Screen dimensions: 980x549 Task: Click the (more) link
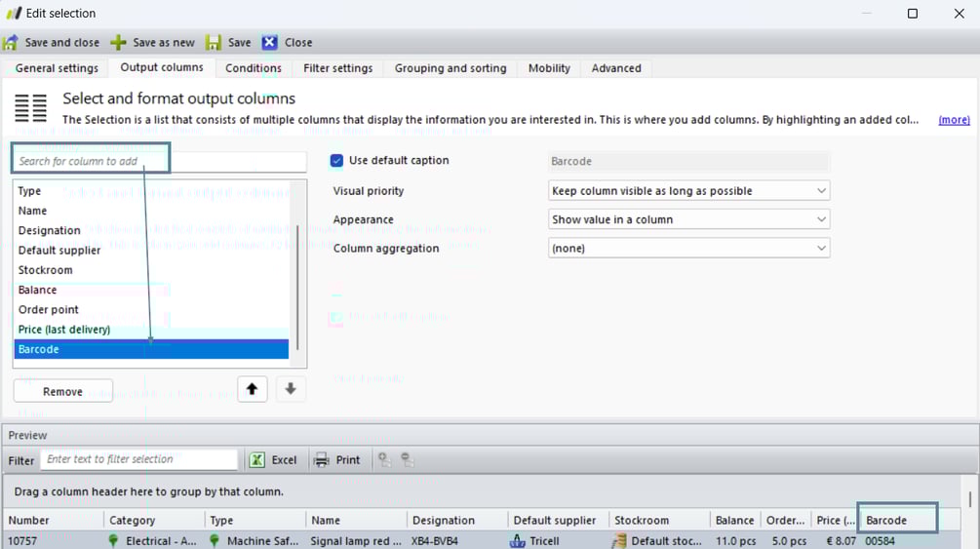(954, 120)
